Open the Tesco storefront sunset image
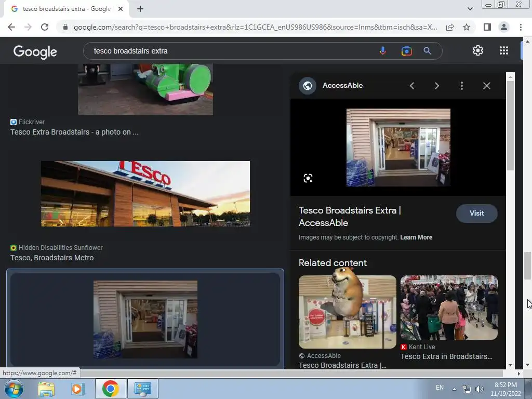Image resolution: width=532 pixels, height=399 pixels. click(145, 194)
